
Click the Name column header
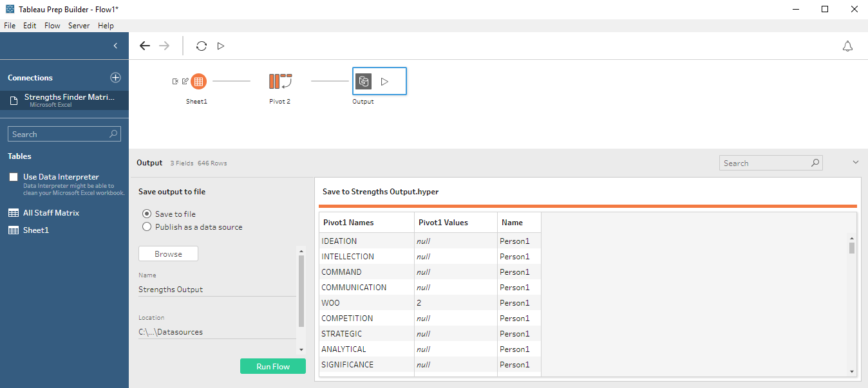519,223
